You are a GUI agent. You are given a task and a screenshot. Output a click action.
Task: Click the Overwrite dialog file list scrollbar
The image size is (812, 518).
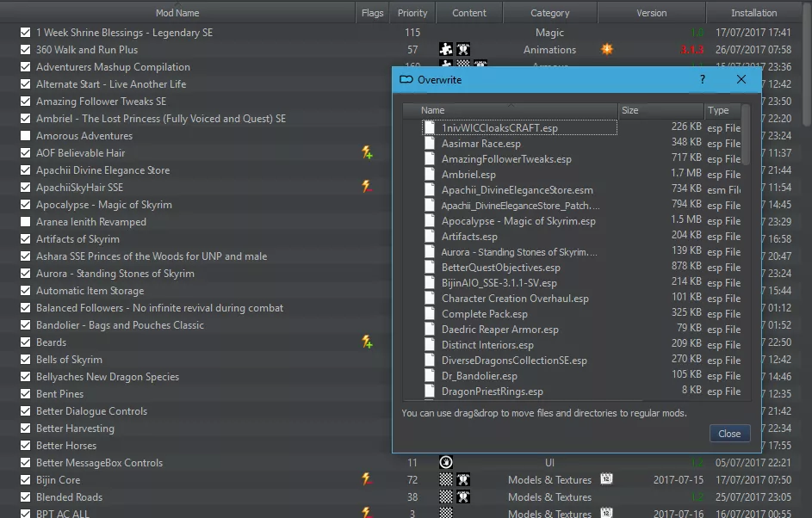pos(746,134)
